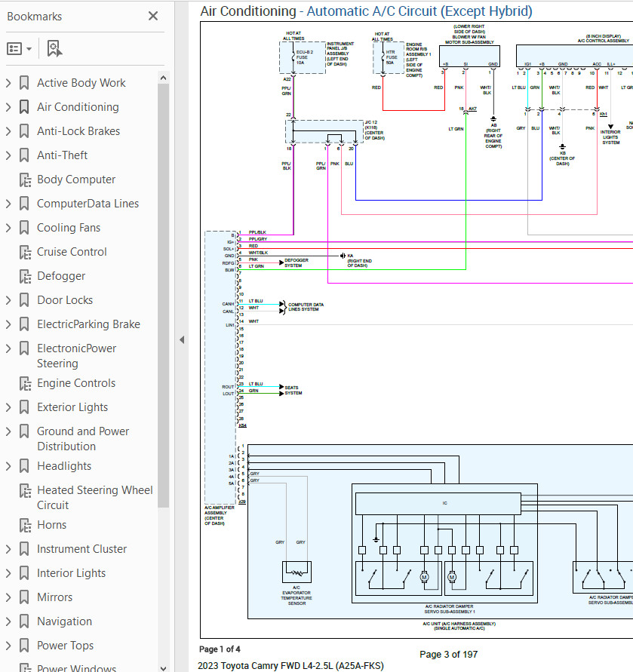
Task: Click the Exterior Lights bookmark icon
Action: pos(24,407)
